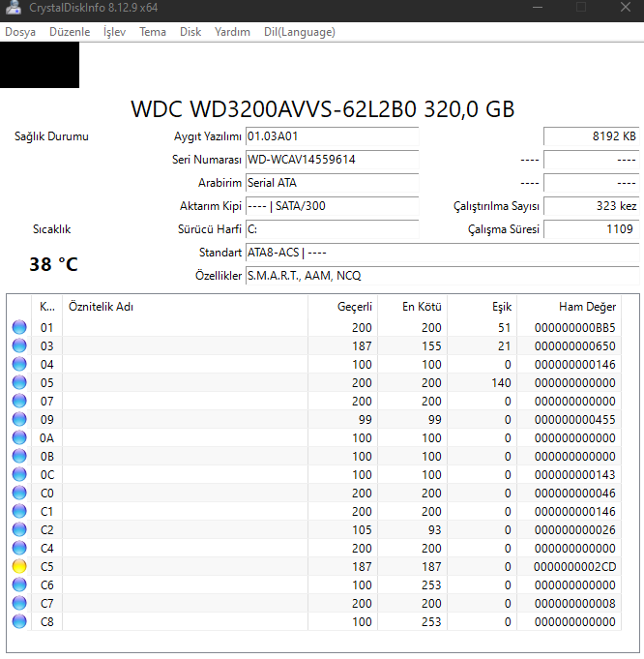The width and height of the screenshot is (644, 659).
Task: Select worst value 253 in row C8
Action: tap(431, 621)
